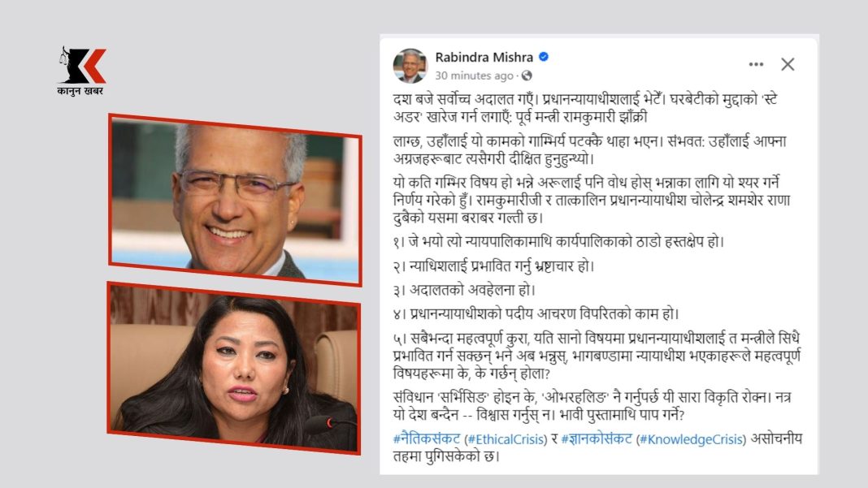The width and height of the screenshot is (868, 488).
Task: Follow the #EthicalCrisis hashtag link
Action: click(x=506, y=439)
